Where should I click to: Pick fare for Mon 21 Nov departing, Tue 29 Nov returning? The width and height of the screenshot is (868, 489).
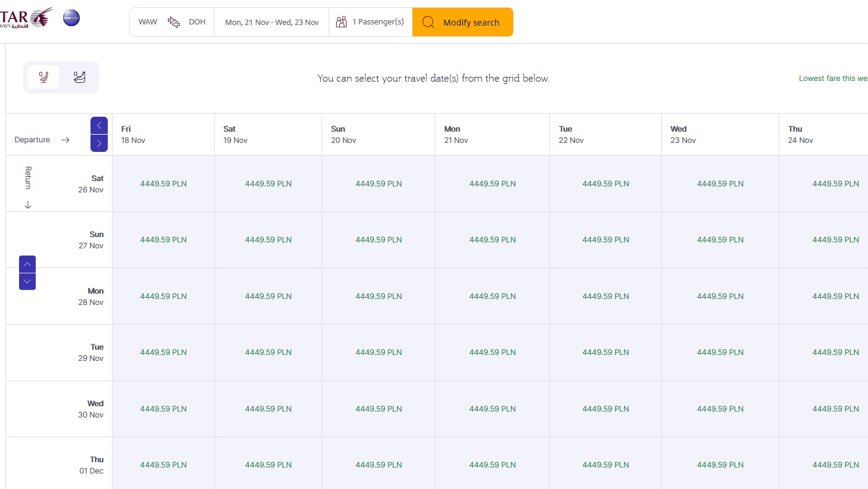[x=492, y=352]
